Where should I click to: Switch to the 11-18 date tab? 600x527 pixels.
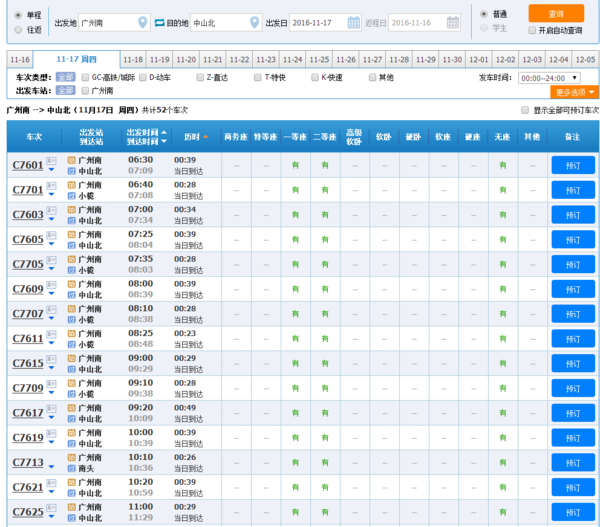click(133, 60)
